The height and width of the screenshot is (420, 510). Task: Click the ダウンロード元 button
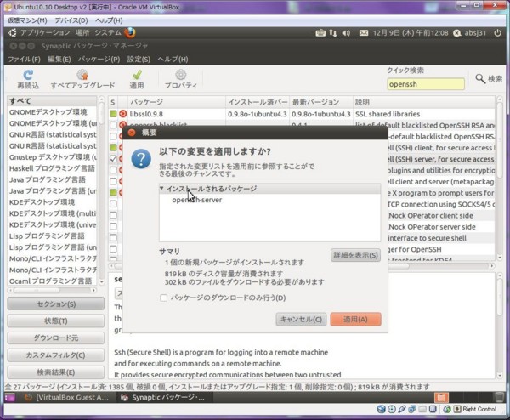point(56,338)
